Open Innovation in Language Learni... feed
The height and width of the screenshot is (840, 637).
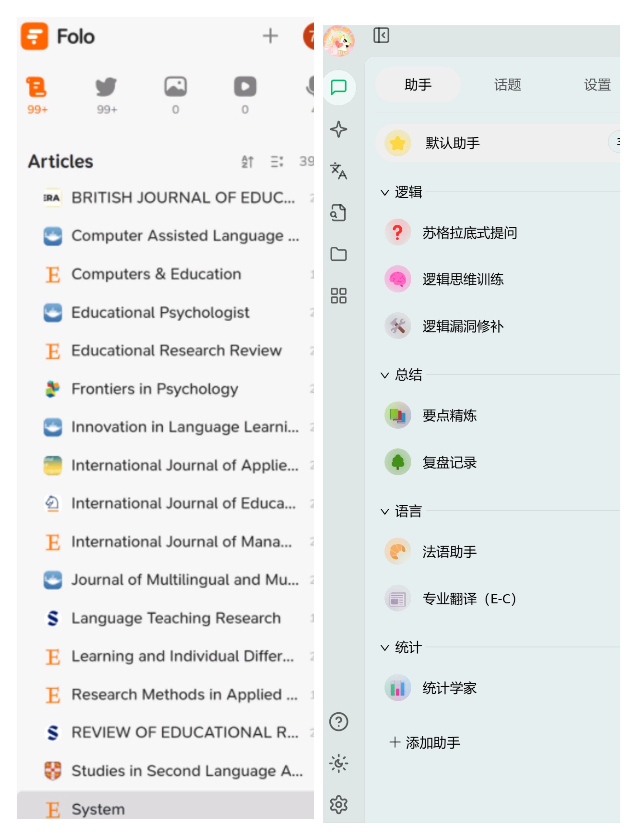[x=165, y=427]
